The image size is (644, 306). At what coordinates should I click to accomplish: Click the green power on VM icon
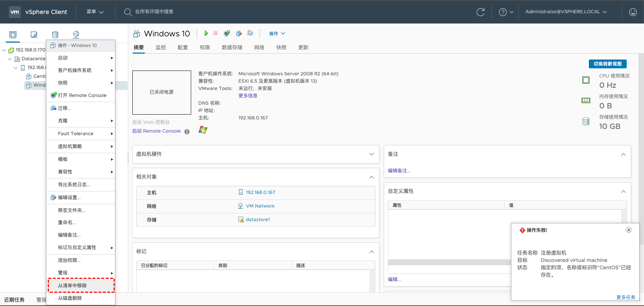click(x=206, y=33)
